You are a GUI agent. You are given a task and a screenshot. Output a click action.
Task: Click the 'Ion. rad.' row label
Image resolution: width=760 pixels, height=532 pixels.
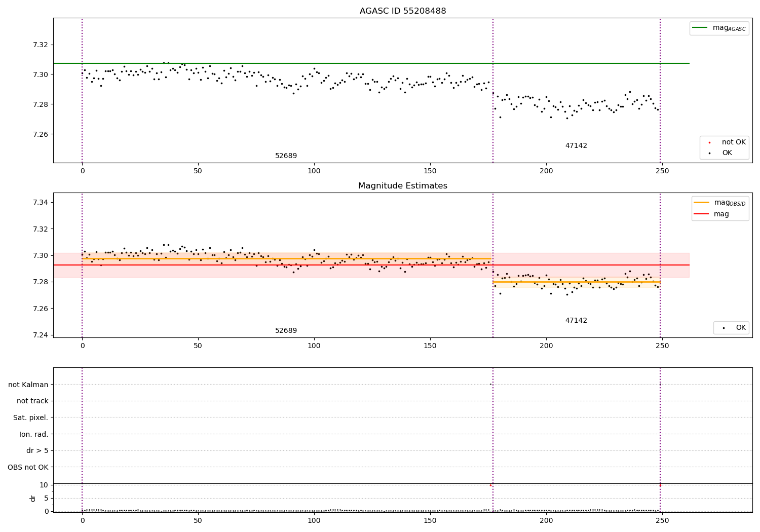click(34, 434)
